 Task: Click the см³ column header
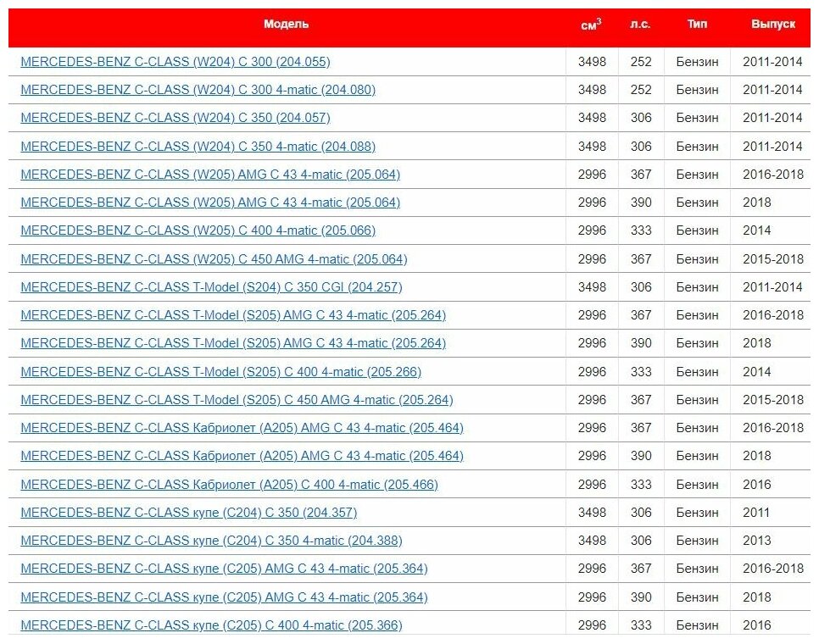(591, 25)
